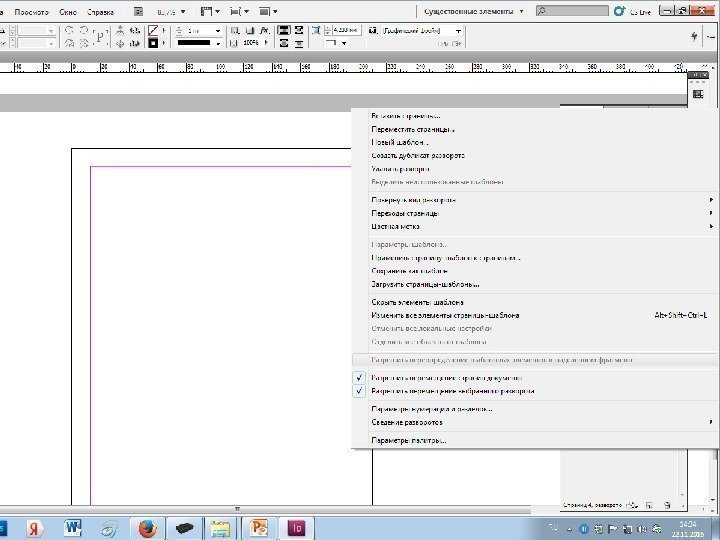Screen dimensions: 720x540
Task: Expand the Сведение разворотов submenu
Action: coord(534,422)
